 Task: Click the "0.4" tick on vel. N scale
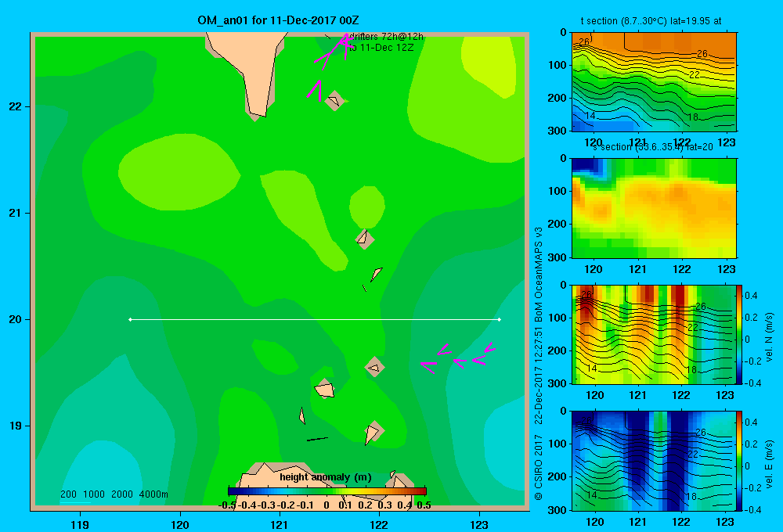pyautogui.click(x=751, y=296)
